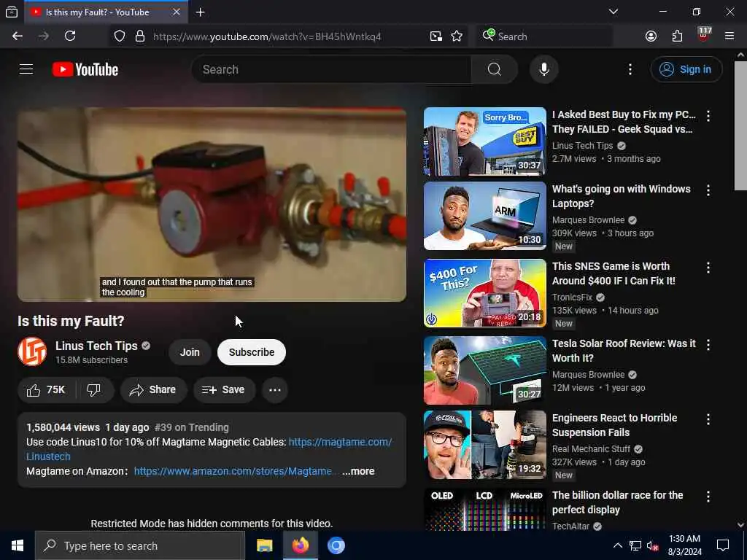The width and height of the screenshot is (747, 560).
Task: Open OLED LCD MicroLED video thumbnail
Action: point(485,509)
